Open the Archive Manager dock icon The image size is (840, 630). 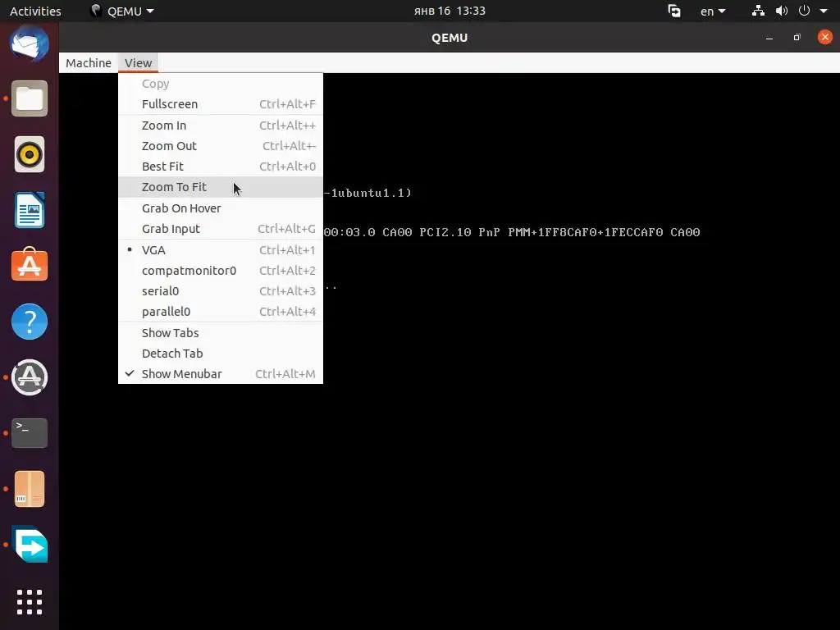click(x=30, y=489)
